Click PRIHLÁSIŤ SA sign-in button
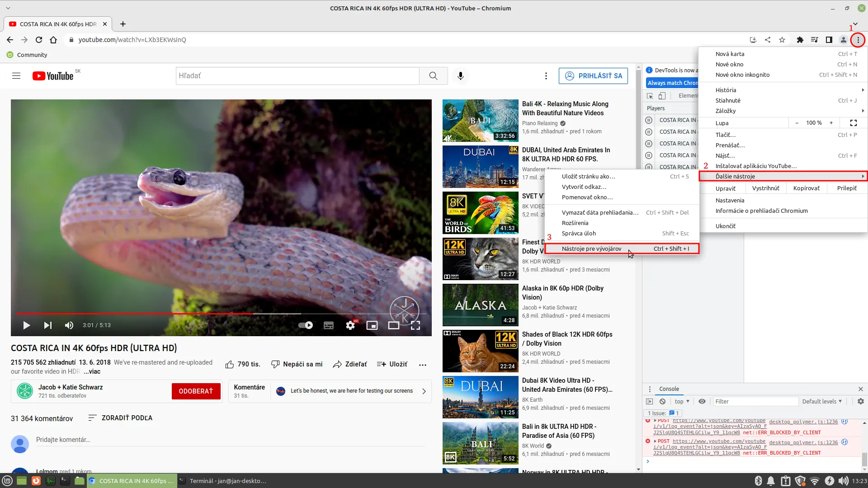The width and height of the screenshot is (868, 488). (593, 75)
